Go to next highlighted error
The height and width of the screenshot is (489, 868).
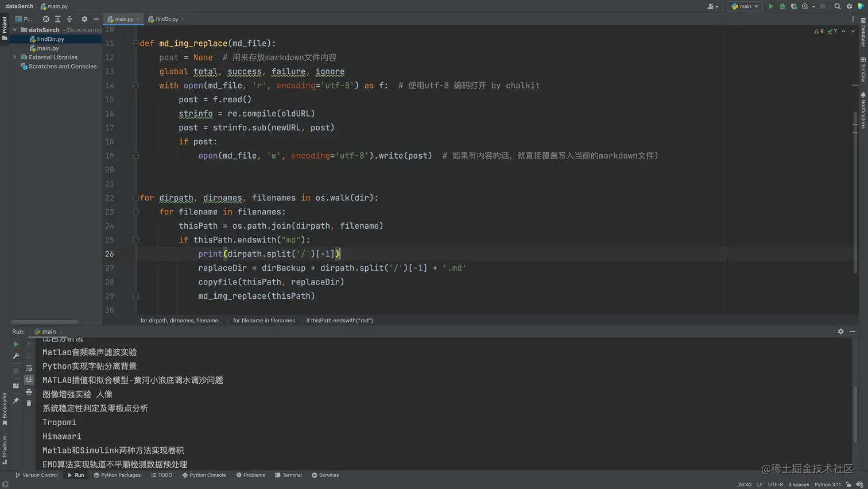(853, 32)
